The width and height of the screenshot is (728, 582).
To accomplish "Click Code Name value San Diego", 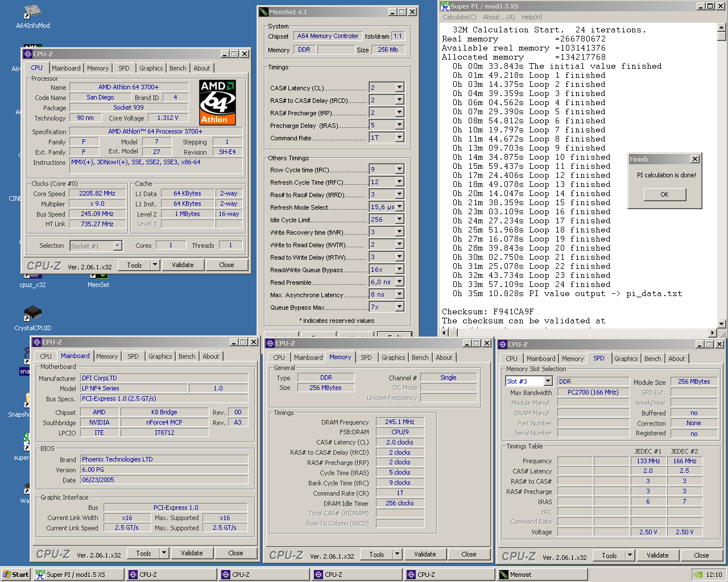I will coord(100,97).
